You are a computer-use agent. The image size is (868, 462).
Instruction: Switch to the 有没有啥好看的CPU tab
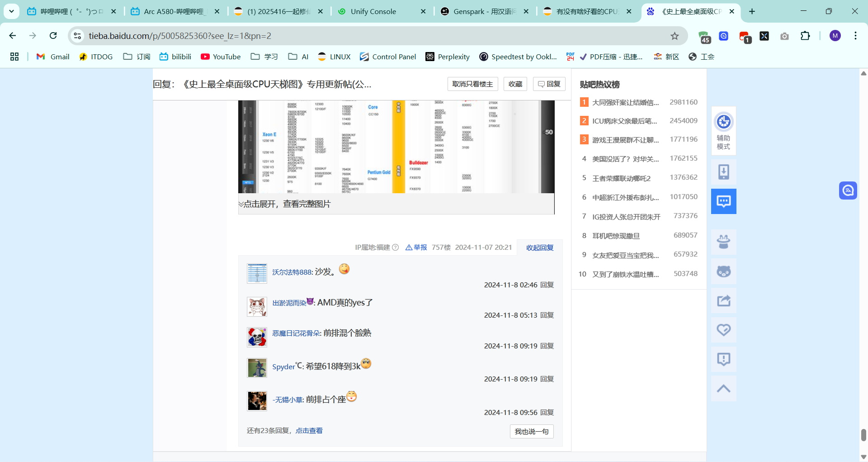click(587, 11)
